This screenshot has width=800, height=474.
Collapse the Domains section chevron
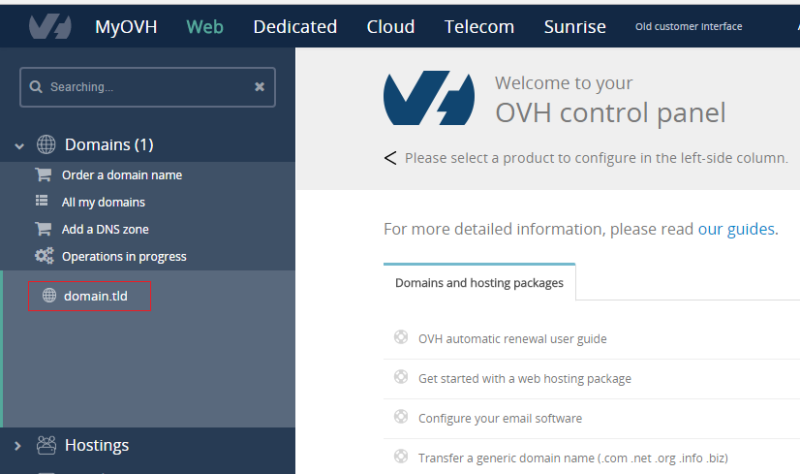19,146
